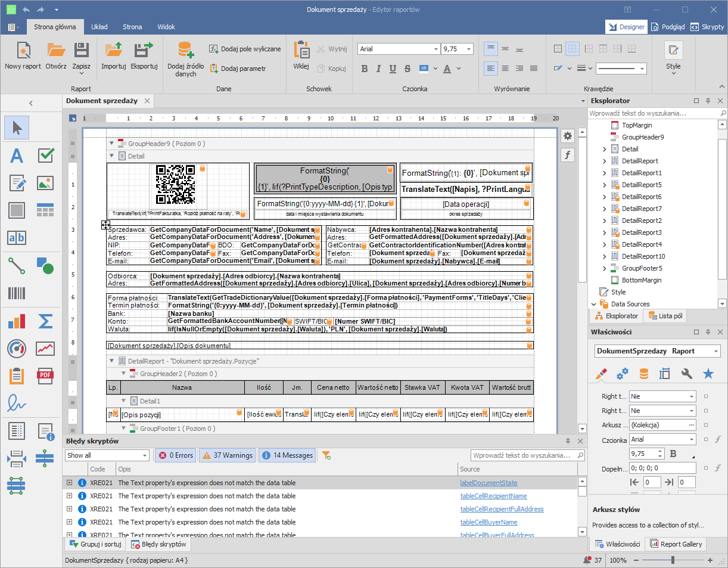Choose the Picture Box control tool
Image resolution: width=728 pixels, height=568 pixels.
45,183
